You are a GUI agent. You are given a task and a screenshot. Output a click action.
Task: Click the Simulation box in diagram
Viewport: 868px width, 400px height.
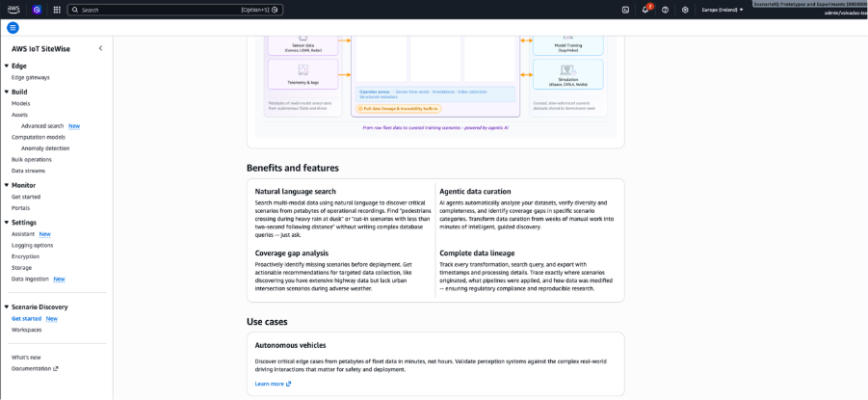(x=568, y=74)
